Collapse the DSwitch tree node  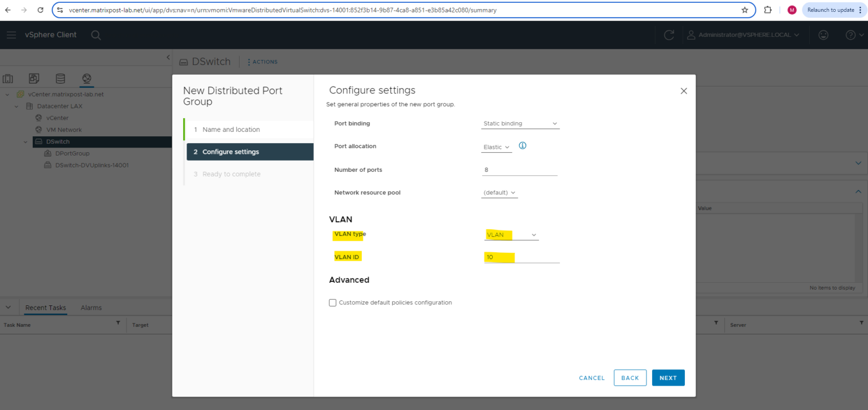click(x=25, y=141)
